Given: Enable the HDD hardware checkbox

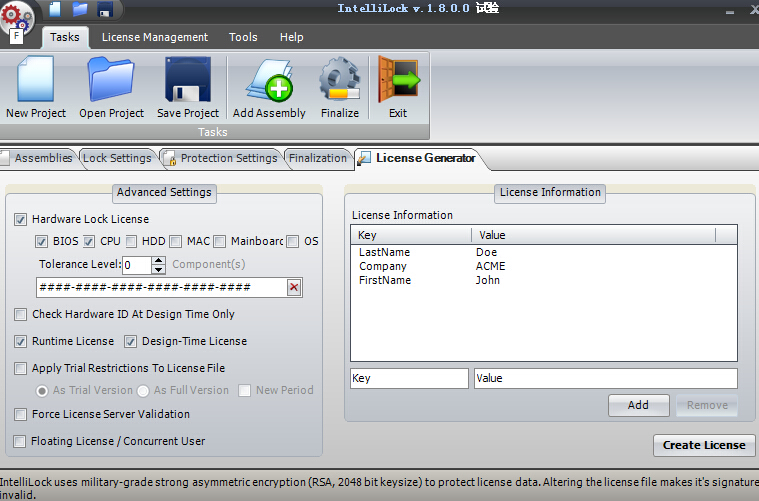Looking at the screenshot, I should [131, 241].
